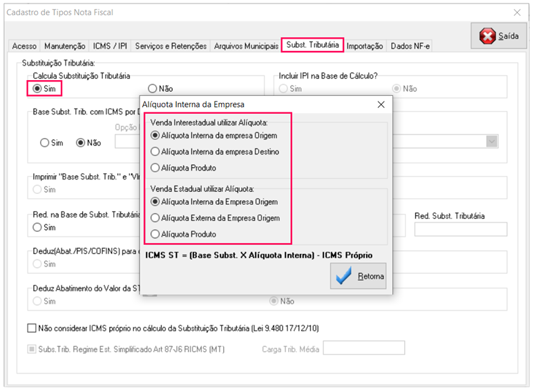Go to Serviços e Retenções tab

[x=171, y=46]
